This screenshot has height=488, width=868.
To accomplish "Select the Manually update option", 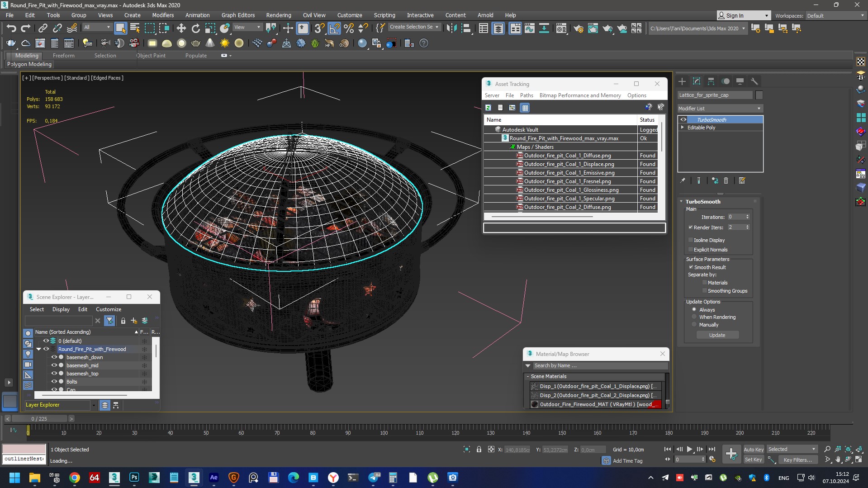I will 694,325.
